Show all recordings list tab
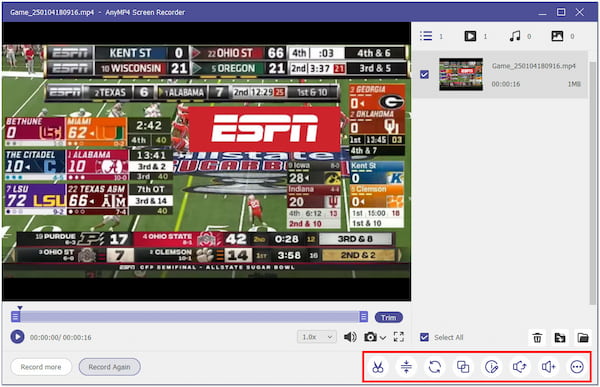The height and width of the screenshot is (387, 600). coord(426,36)
